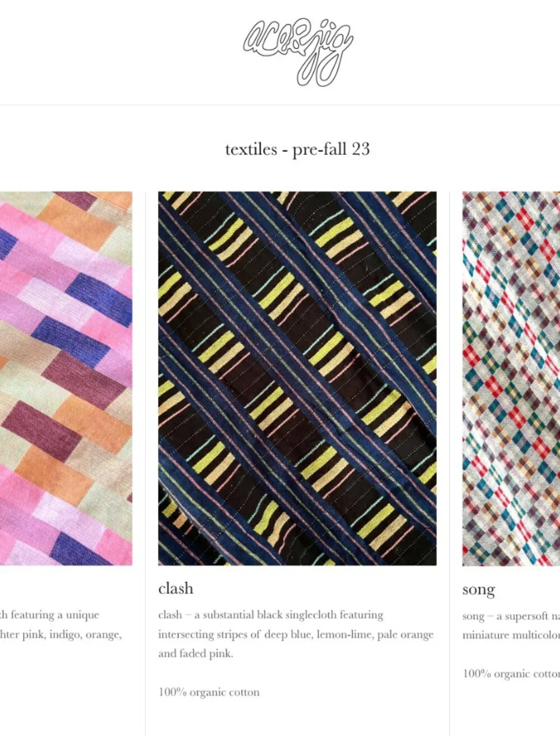Open the clash textile image
Image resolution: width=560 pixels, height=747 pixels.
[297, 378]
